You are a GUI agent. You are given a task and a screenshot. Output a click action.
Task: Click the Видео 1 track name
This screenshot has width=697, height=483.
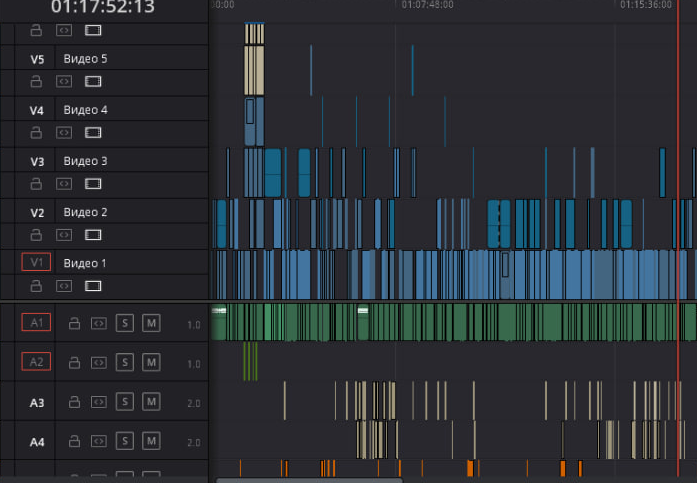[x=85, y=263]
